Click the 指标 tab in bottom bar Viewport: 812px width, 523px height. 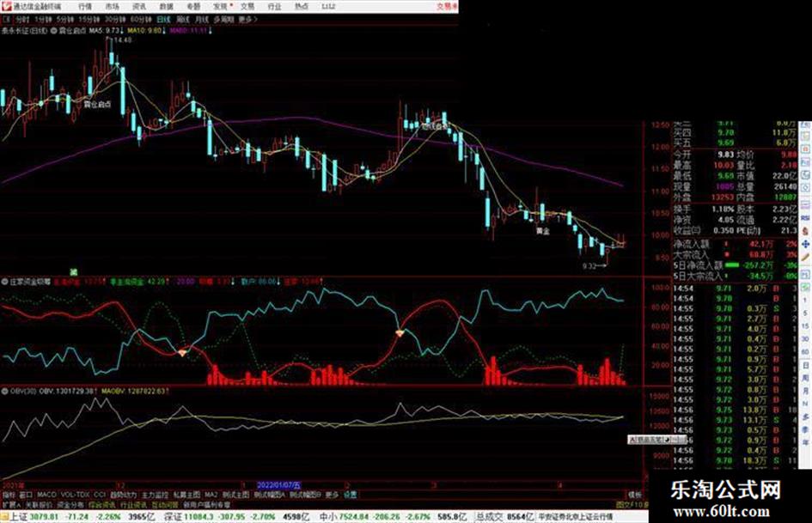tap(9, 495)
